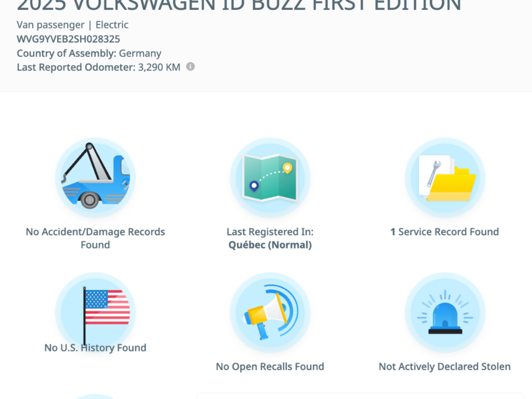Click the blue siren stolen status icon
Viewport: 532px width, 399px height.
click(445, 313)
